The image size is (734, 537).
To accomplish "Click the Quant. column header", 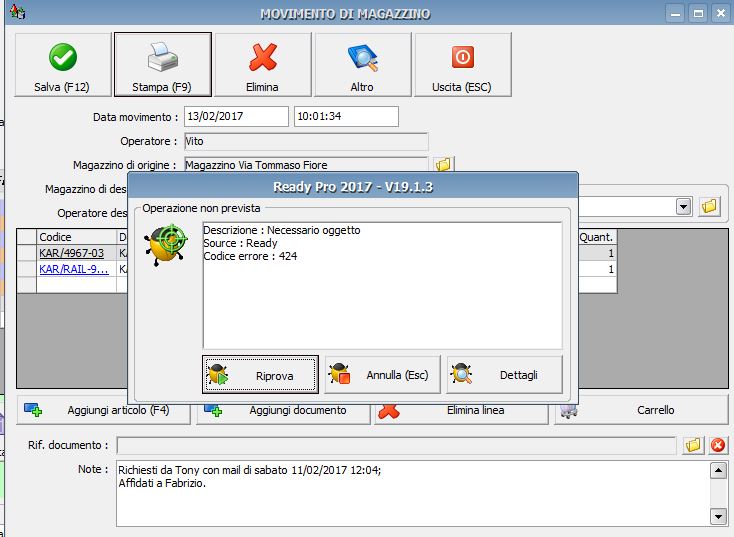I will (x=597, y=237).
